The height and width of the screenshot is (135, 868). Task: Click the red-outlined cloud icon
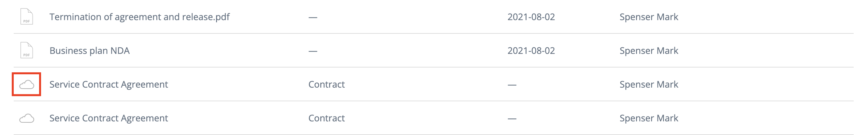pos(27,84)
